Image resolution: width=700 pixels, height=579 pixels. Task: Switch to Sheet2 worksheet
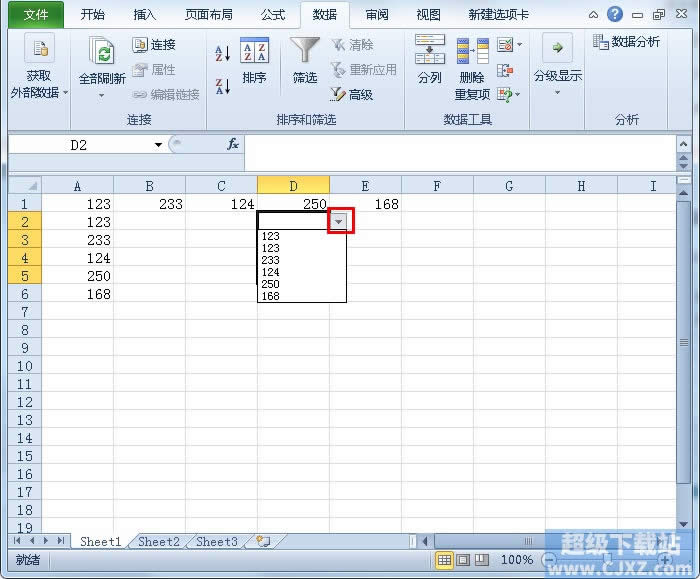click(x=158, y=542)
